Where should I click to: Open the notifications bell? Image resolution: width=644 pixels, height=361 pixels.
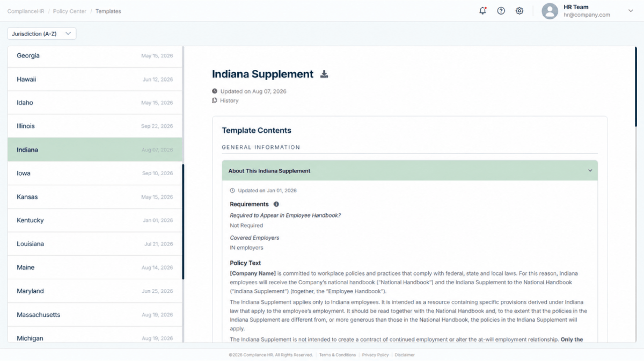pos(482,11)
